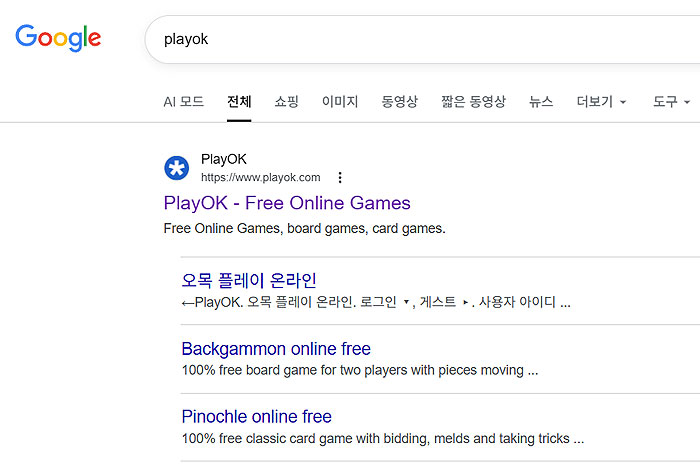
Task: Select the 전체 tab
Action: pos(239,102)
